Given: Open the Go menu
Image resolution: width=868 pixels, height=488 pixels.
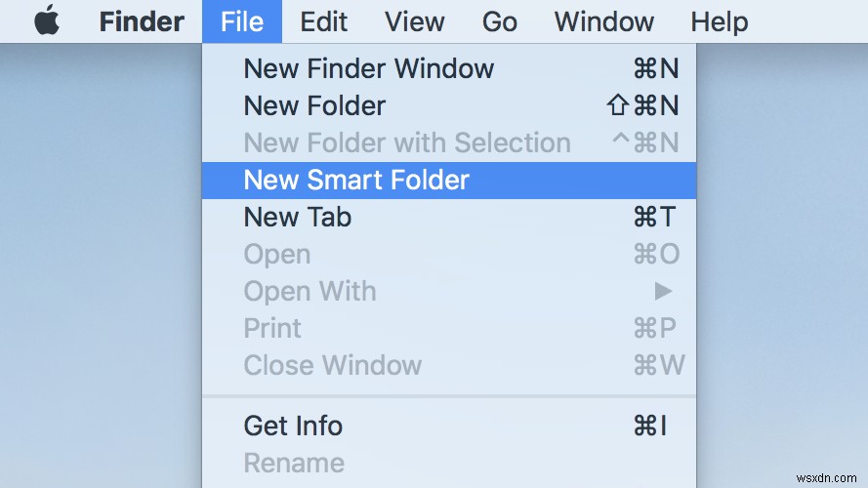Looking at the screenshot, I should 499,21.
